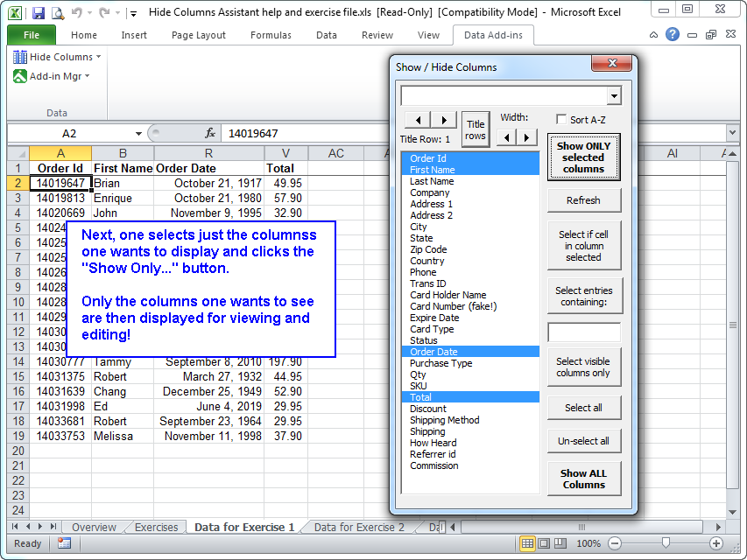Click the right arrow above Title Row

coord(444,120)
